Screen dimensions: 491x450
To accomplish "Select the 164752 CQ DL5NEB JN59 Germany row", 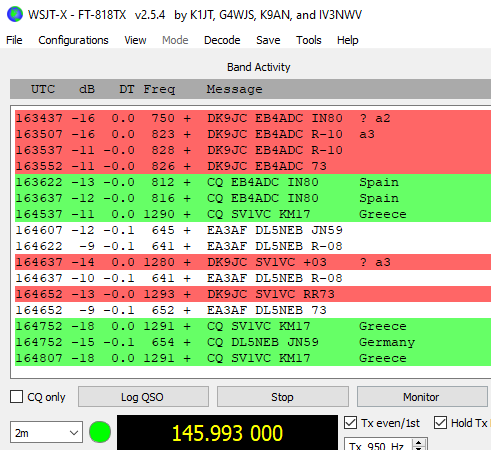I will pyautogui.click(x=253, y=342).
